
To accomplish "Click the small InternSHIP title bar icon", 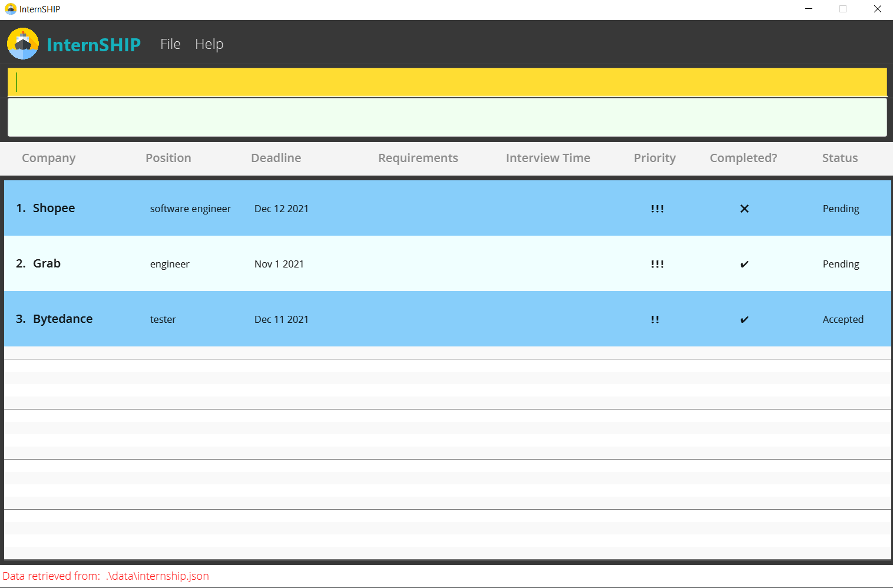I will coord(11,9).
